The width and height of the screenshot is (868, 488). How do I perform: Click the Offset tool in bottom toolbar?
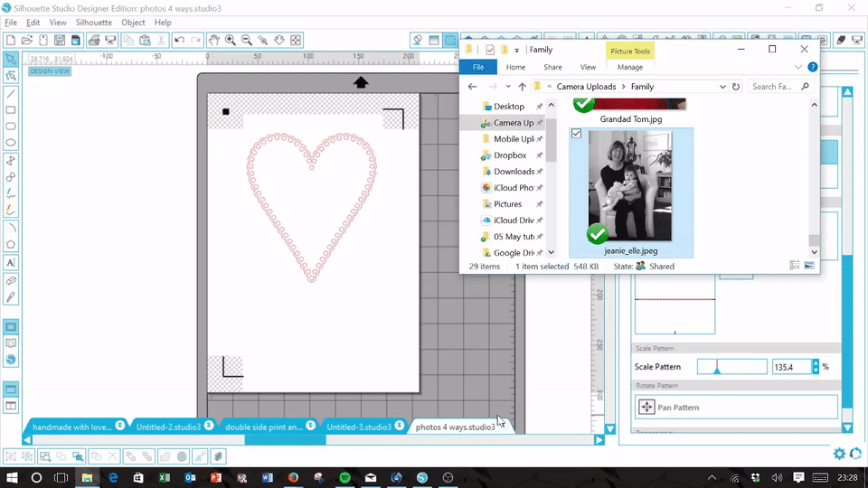182,456
